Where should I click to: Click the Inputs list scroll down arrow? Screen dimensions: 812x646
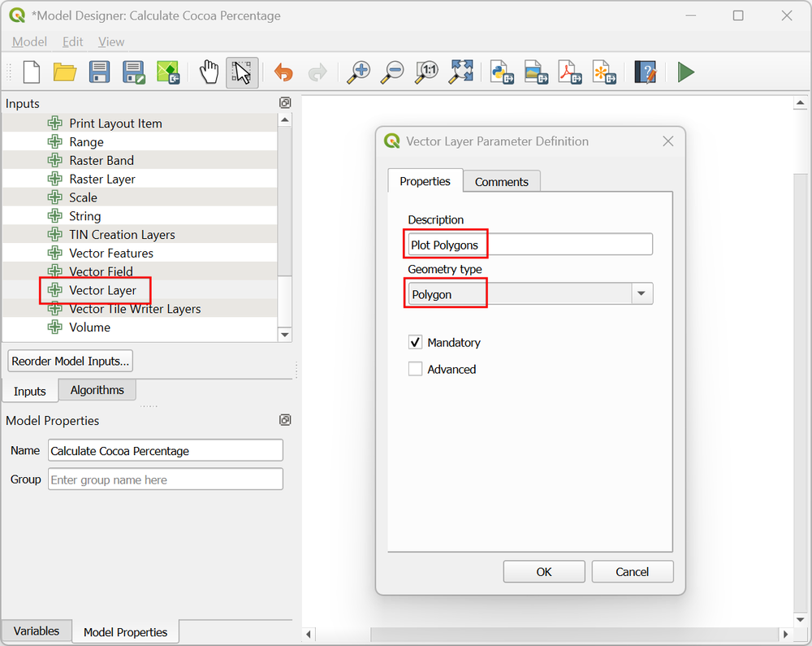(x=284, y=335)
